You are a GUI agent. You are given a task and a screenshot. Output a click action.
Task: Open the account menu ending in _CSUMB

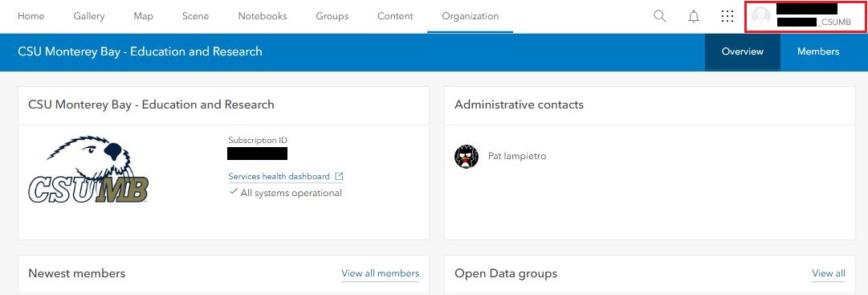click(805, 17)
